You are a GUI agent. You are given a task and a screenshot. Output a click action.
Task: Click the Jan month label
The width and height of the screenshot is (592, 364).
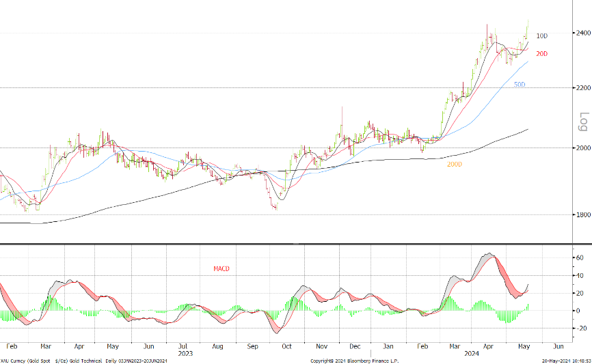click(388, 346)
